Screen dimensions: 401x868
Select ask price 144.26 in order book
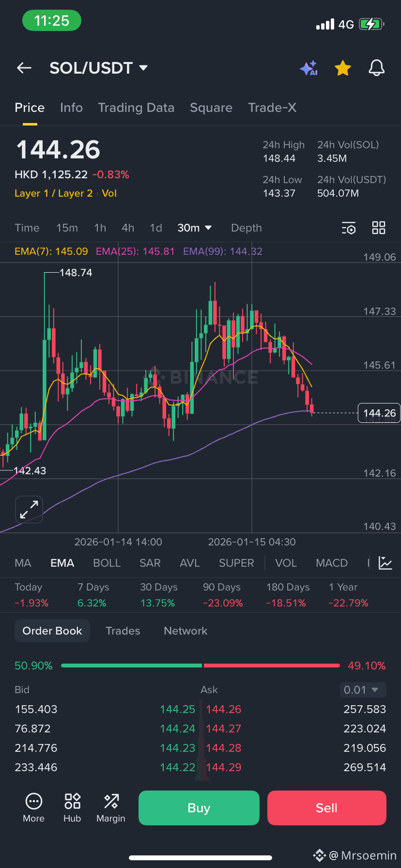(x=224, y=709)
